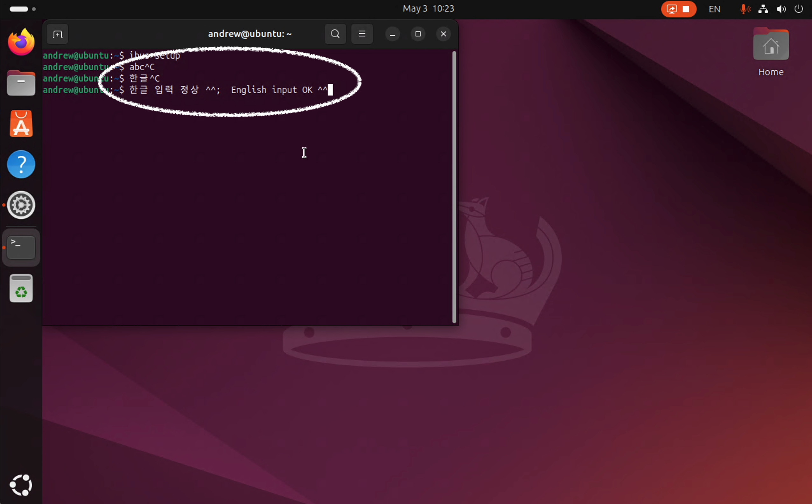Viewport: 812px width, 504px height.
Task: Expand the EN input source menu
Action: coord(714,9)
